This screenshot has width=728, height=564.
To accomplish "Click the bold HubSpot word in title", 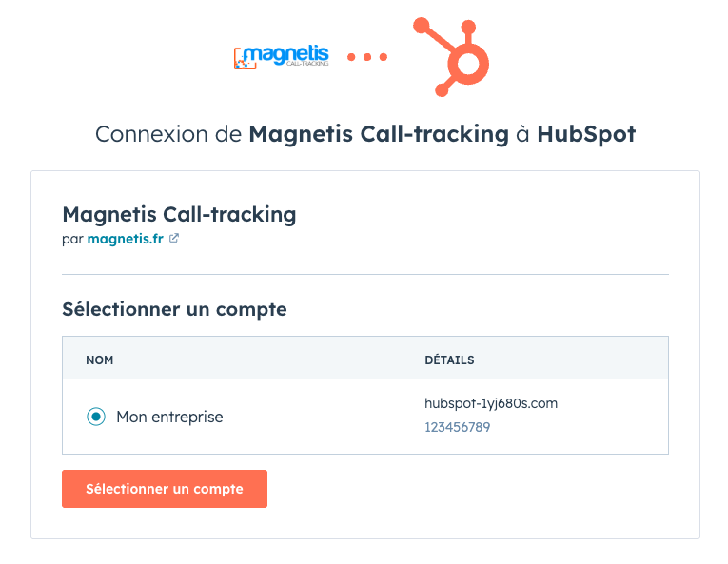I will coord(586,134).
